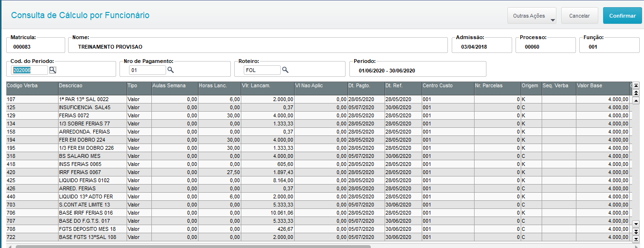
Task: Expand Outras Ações dropdown arrow
Action: coord(553,20)
